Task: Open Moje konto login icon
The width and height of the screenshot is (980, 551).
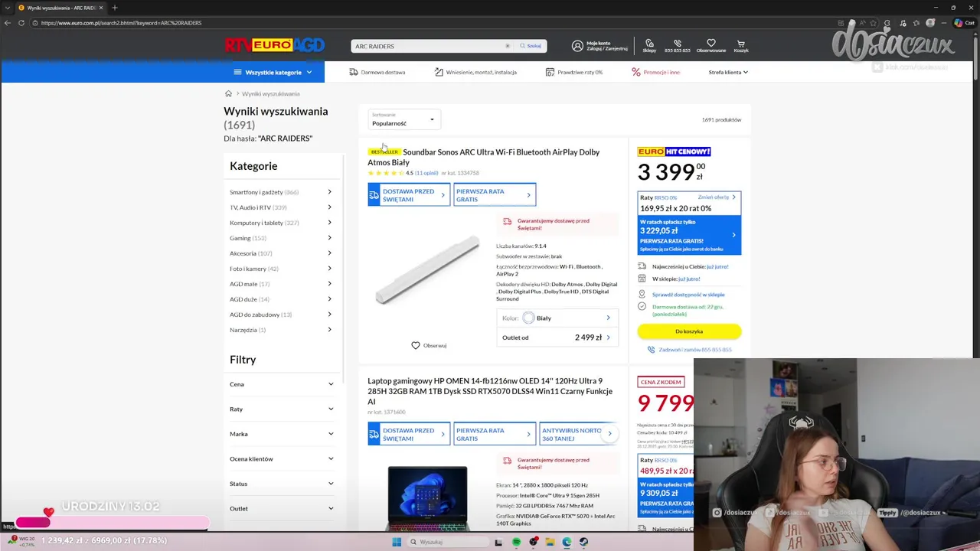Action: point(577,46)
